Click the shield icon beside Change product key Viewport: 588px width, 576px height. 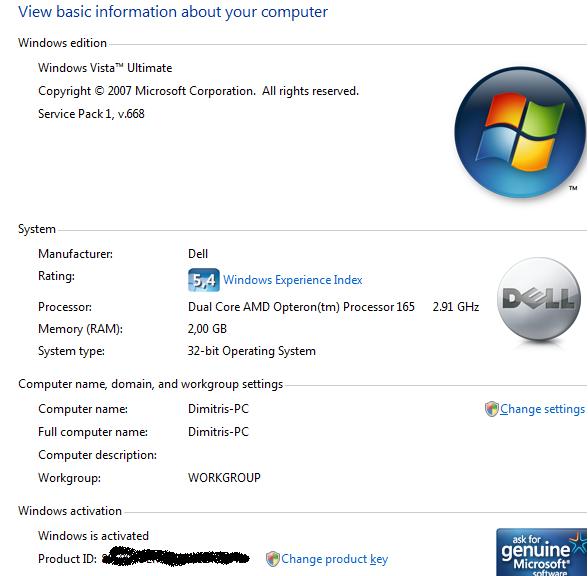click(x=273, y=559)
